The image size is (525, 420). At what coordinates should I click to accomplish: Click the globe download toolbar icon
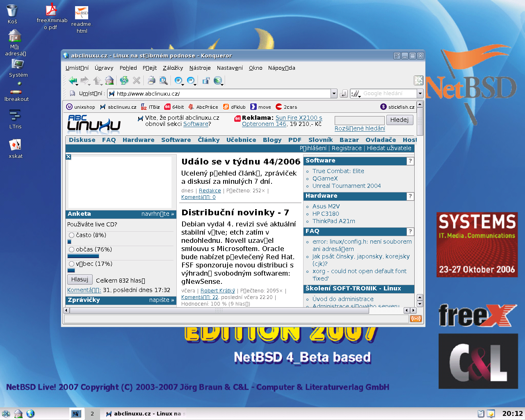click(218, 80)
